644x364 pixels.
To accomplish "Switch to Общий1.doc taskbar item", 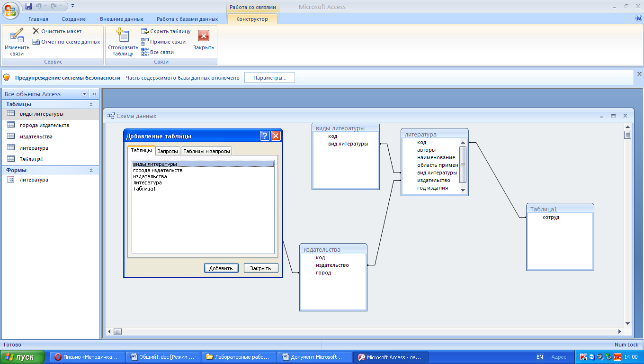I will 163,357.
